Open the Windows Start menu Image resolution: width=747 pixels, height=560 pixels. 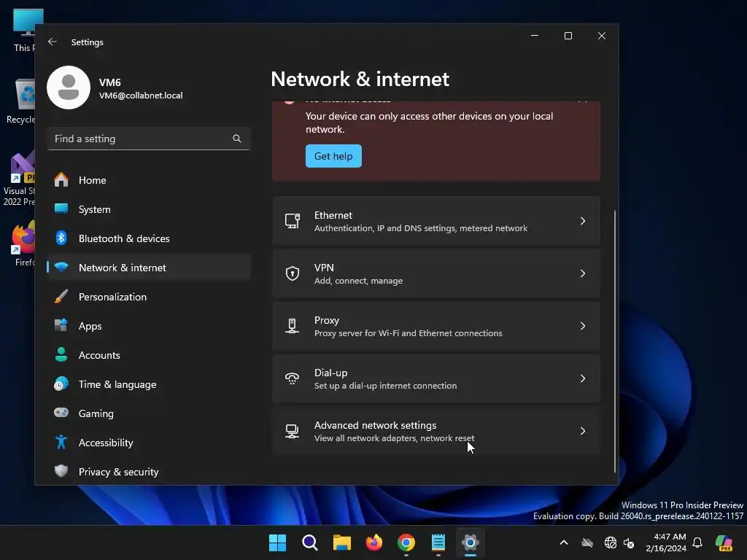(277, 542)
